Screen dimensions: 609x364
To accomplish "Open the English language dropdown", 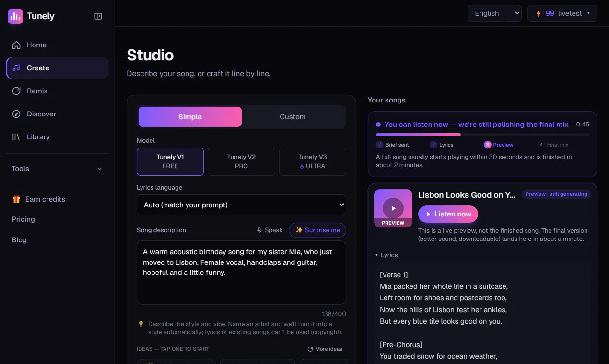I will pyautogui.click(x=494, y=13).
